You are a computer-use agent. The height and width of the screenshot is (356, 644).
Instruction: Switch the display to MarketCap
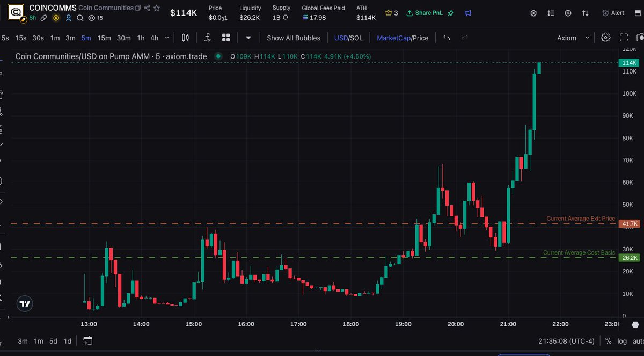393,38
